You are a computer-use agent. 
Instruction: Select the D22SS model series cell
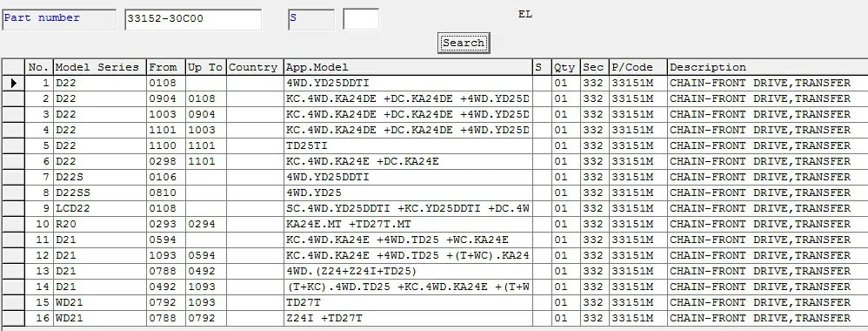click(100, 193)
